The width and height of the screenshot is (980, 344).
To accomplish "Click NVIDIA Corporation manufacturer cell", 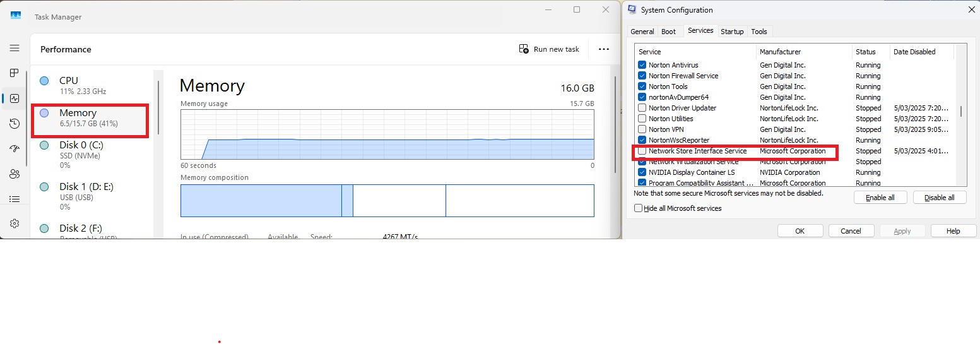I will coord(790,172).
